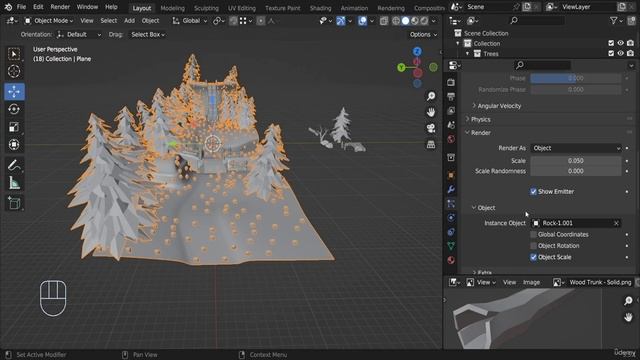Open the Modifier wrench properties tab
Viewport: 640px width, 360px height.
451,189
